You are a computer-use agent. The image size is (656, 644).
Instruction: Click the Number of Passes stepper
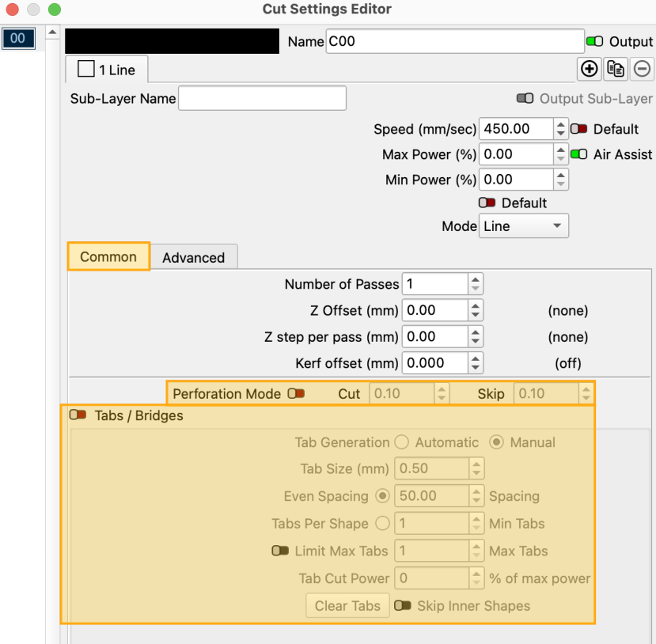point(475,284)
